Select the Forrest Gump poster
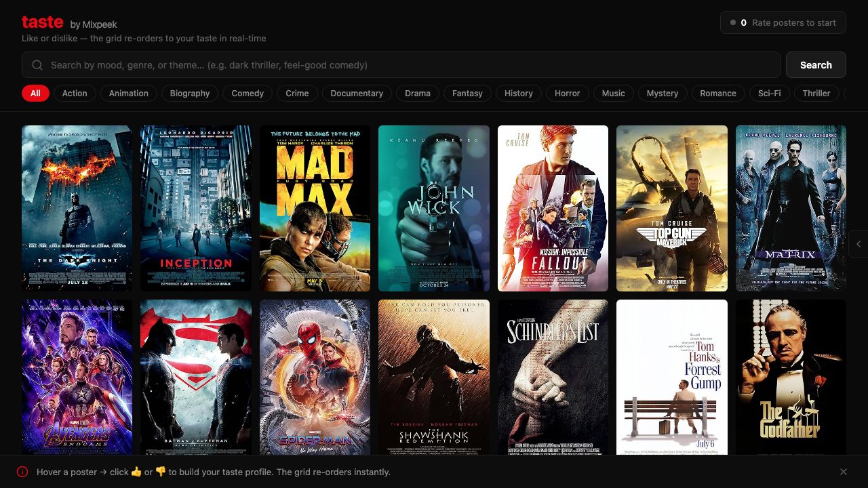Viewport: 868px width, 488px height. (672, 378)
